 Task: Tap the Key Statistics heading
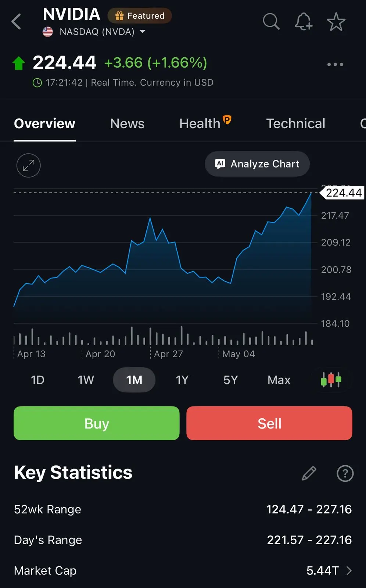coord(73,473)
